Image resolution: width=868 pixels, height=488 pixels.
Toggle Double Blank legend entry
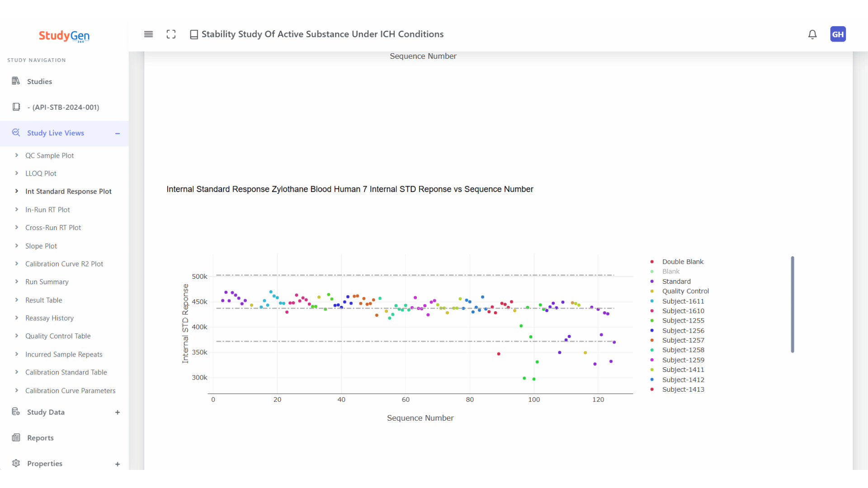[x=683, y=262]
